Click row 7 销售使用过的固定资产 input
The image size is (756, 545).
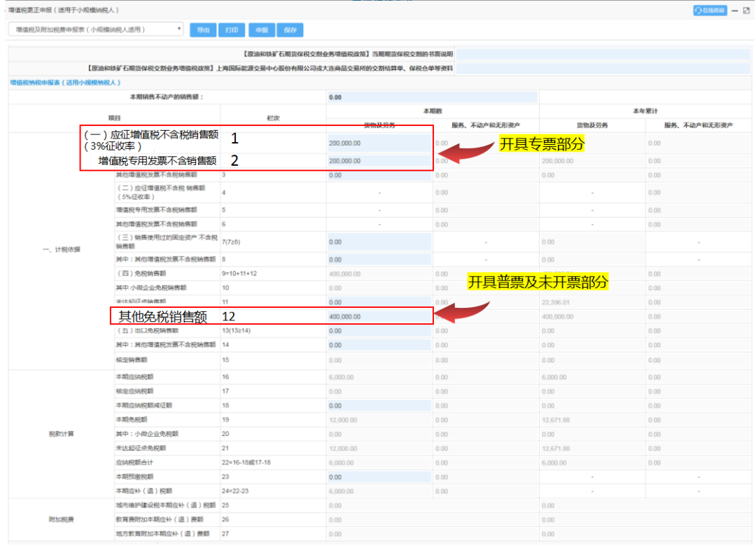(379, 241)
